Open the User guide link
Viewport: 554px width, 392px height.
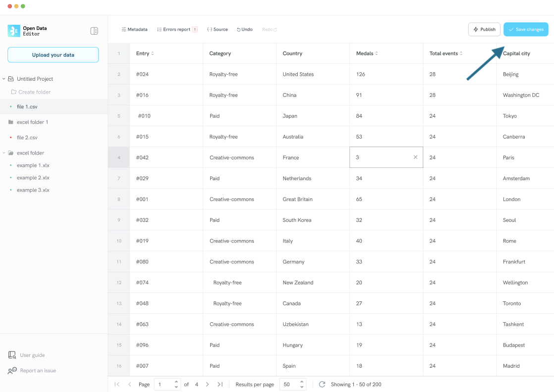tap(32, 355)
